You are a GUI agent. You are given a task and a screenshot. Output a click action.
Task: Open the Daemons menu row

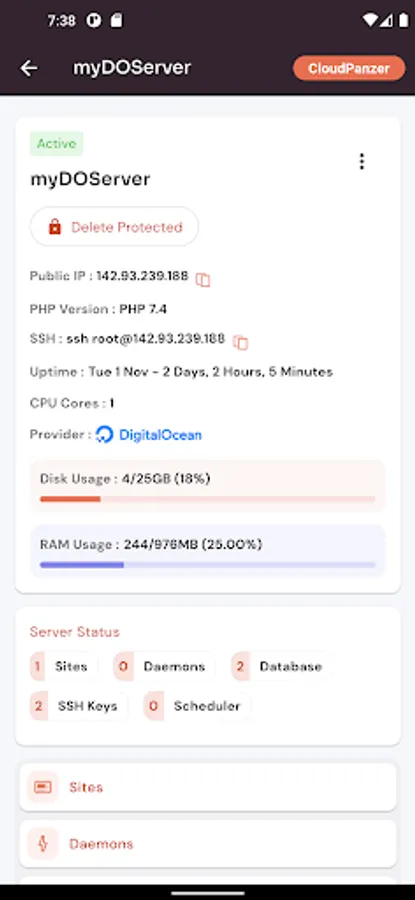tap(208, 844)
